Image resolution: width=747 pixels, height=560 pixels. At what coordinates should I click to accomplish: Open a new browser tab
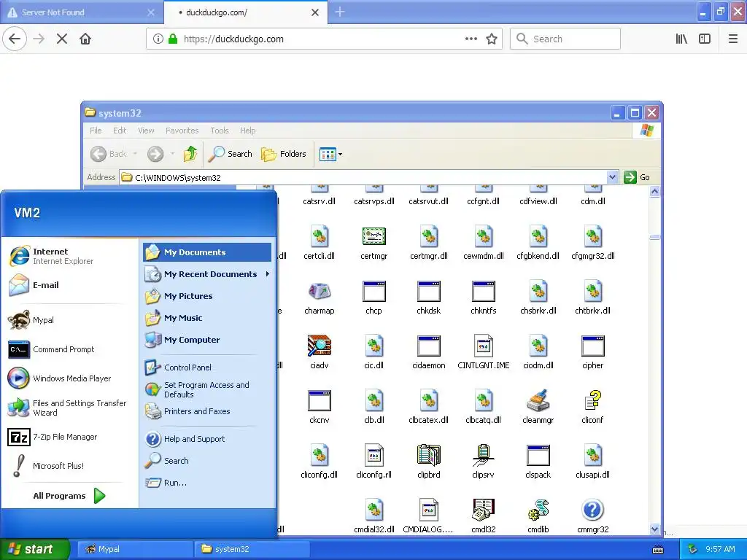coord(340,12)
